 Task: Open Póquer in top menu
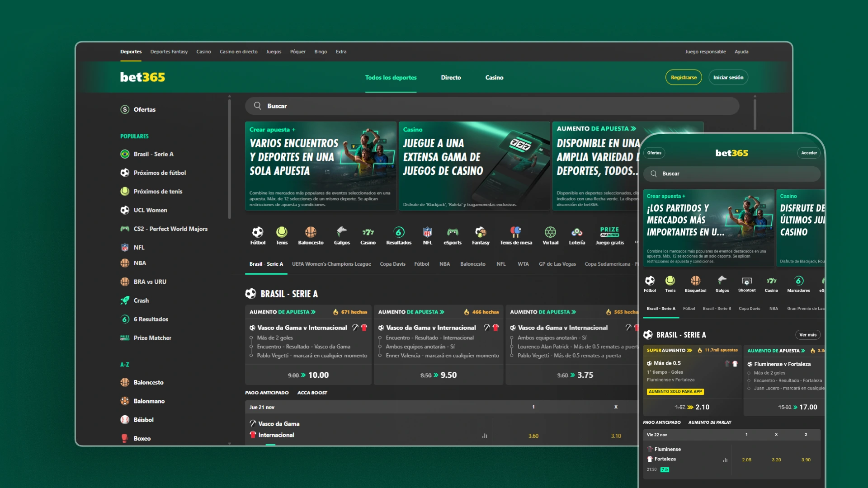coord(297,52)
